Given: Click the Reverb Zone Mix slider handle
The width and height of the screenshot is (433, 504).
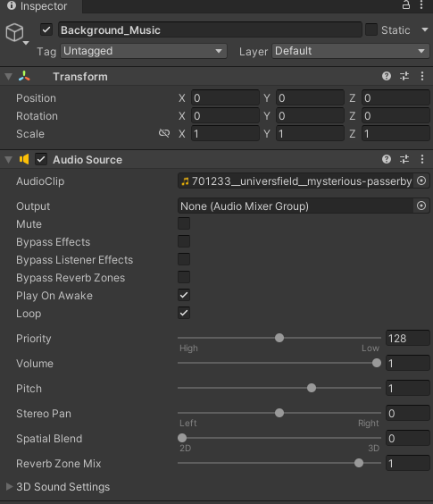Looking at the screenshot, I should pyautogui.click(x=359, y=463).
